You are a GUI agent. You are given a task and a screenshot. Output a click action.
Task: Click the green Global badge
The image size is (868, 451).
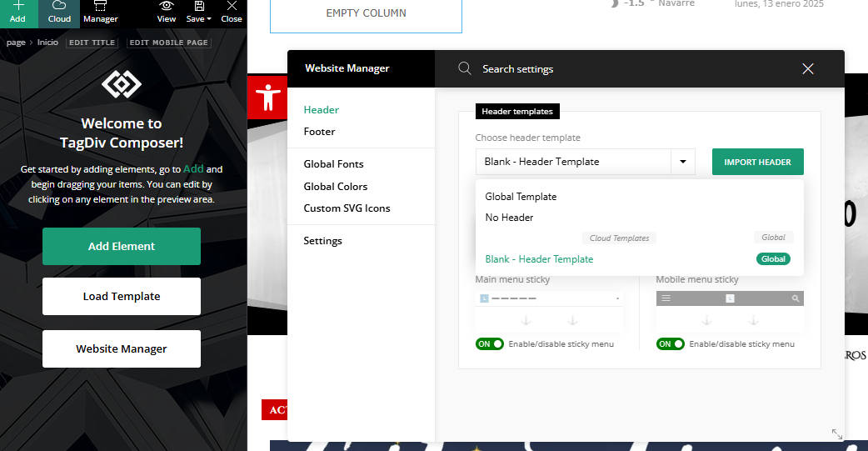coord(773,258)
